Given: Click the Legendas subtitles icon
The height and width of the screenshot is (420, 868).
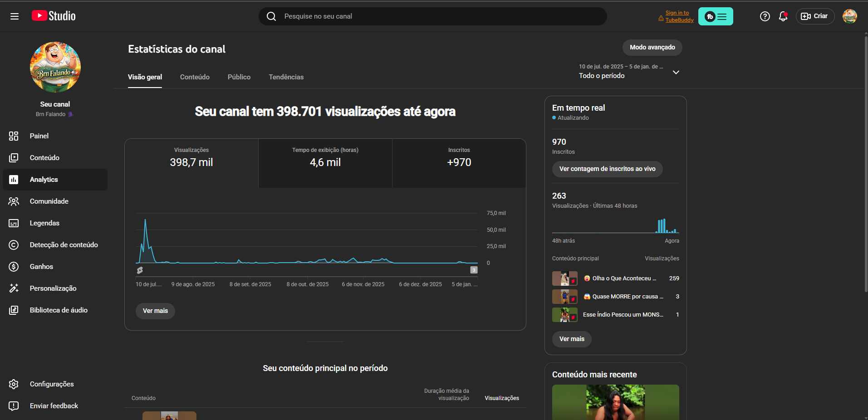Looking at the screenshot, I should (14, 223).
